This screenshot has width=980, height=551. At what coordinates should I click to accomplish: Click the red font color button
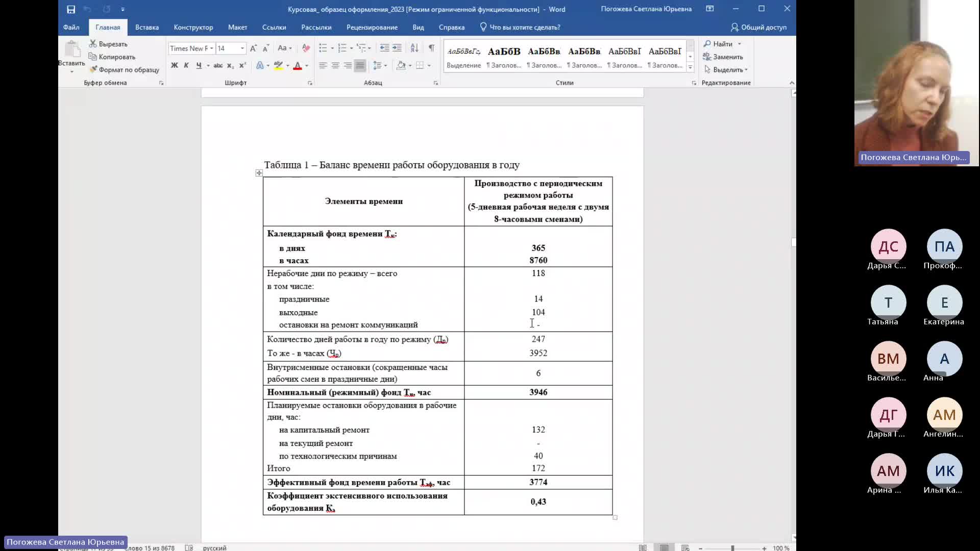[298, 65]
